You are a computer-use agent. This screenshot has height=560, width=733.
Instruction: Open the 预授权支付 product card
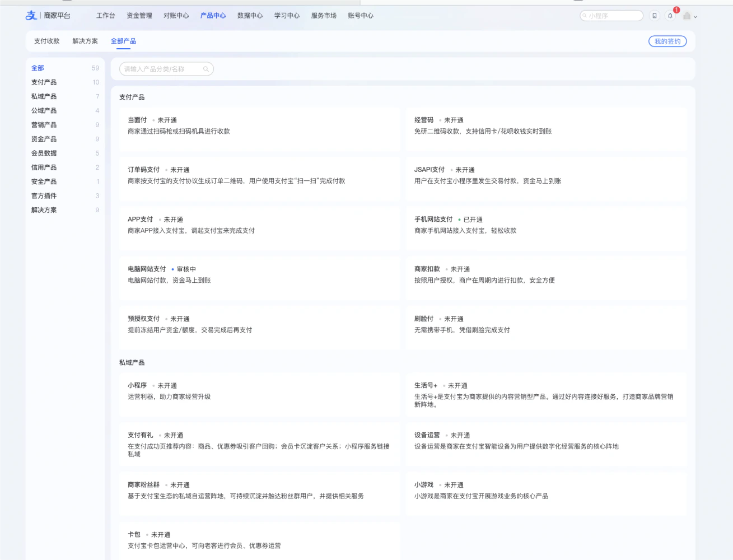pyautogui.click(x=260, y=328)
